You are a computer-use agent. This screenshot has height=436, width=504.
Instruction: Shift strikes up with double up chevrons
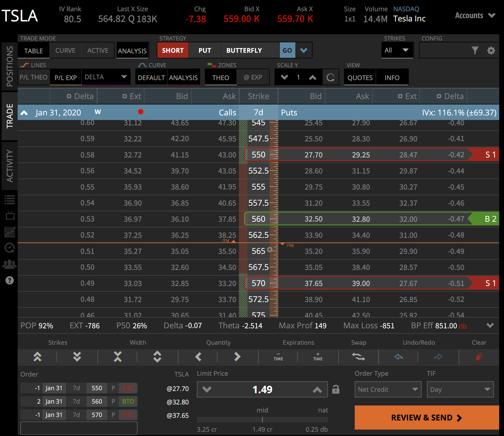coord(37,357)
